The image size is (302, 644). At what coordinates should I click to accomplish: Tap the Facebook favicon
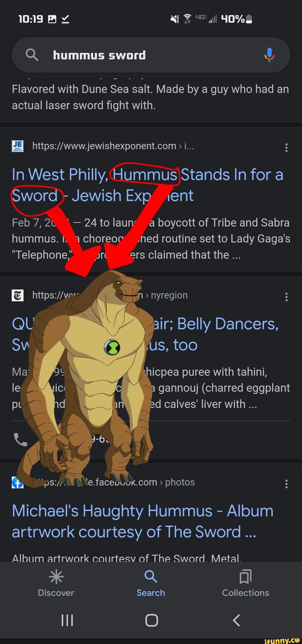click(x=18, y=482)
